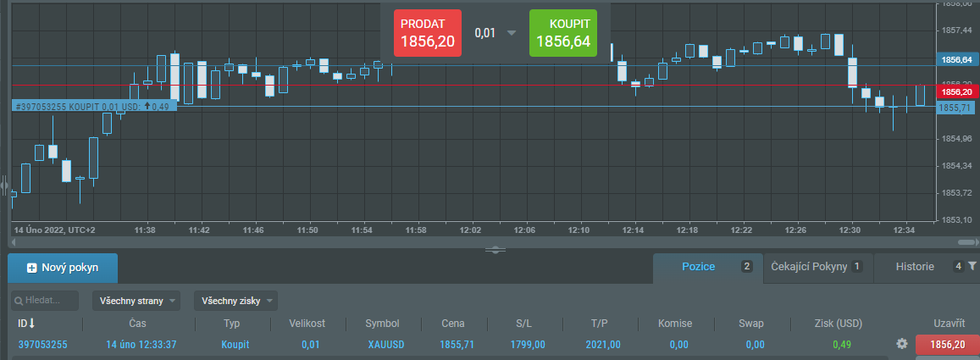This screenshot has height=360, width=980.
Task: Sort positions by ID column arrow
Action: click(x=32, y=324)
